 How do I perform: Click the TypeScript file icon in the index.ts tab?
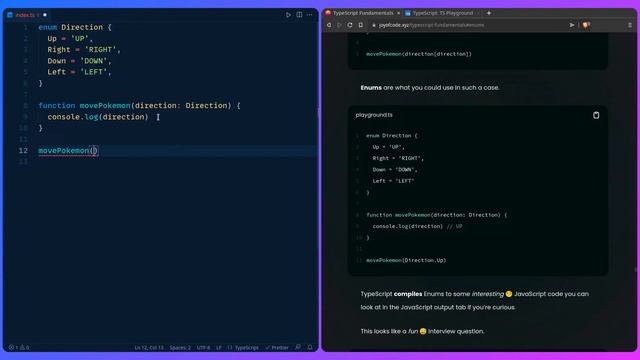coord(10,15)
